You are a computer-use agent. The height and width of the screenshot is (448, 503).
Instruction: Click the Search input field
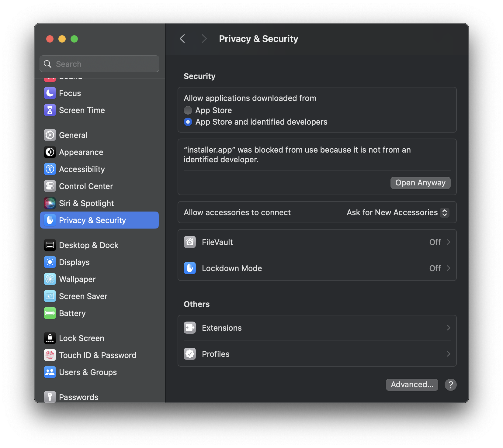(99, 64)
